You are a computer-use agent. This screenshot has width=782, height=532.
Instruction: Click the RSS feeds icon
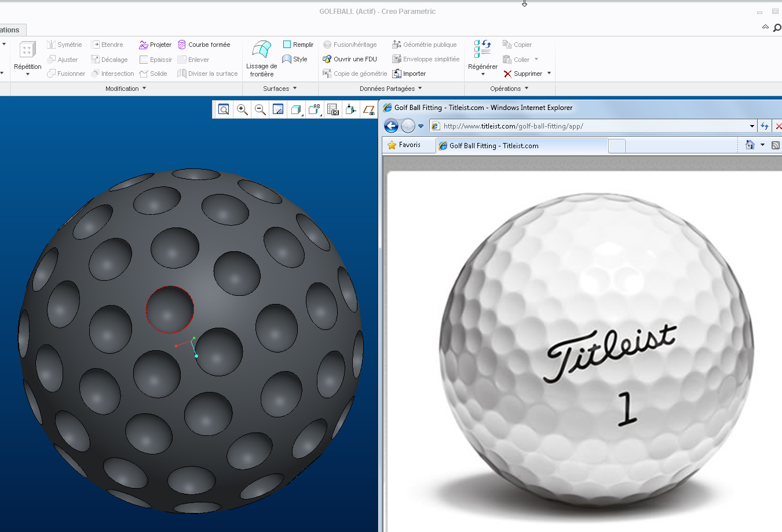tap(775, 145)
